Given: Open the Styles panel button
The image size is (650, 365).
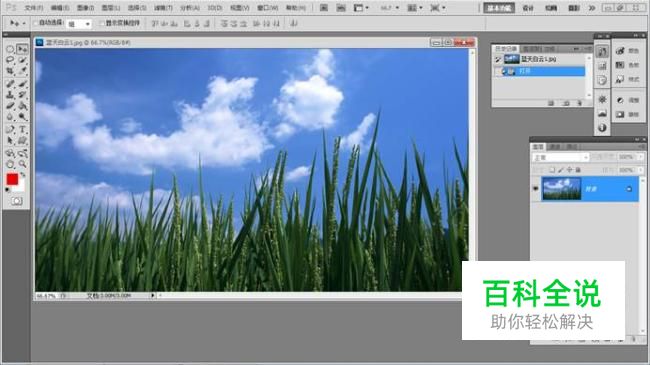Looking at the screenshot, I should pos(628,79).
